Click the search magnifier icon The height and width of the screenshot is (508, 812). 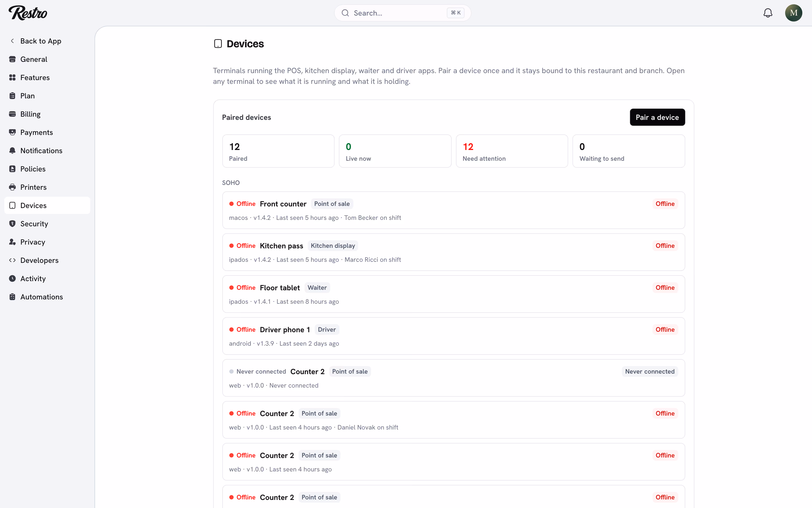pyautogui.click(x=345, y=13)
